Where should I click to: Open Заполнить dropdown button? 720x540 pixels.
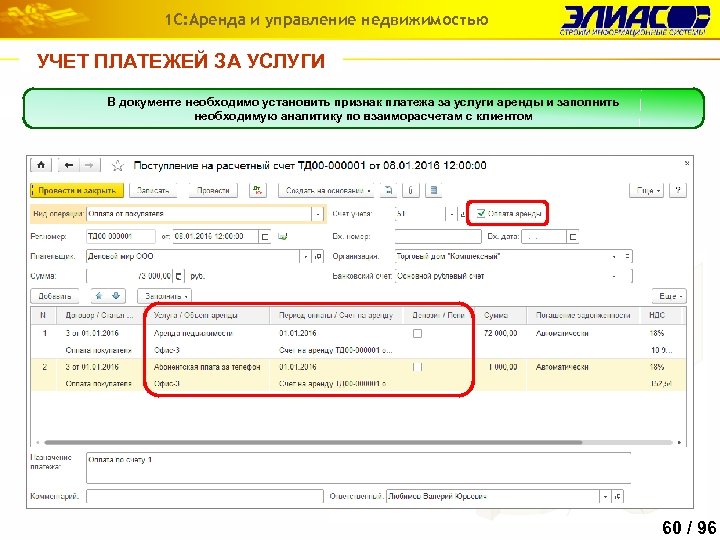coord(164,296)
